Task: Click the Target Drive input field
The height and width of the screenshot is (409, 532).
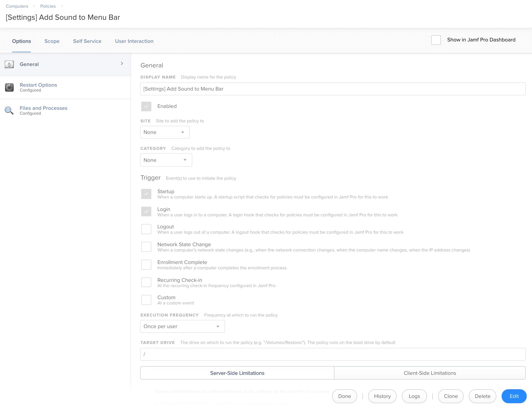Action: tap(333, 354)
